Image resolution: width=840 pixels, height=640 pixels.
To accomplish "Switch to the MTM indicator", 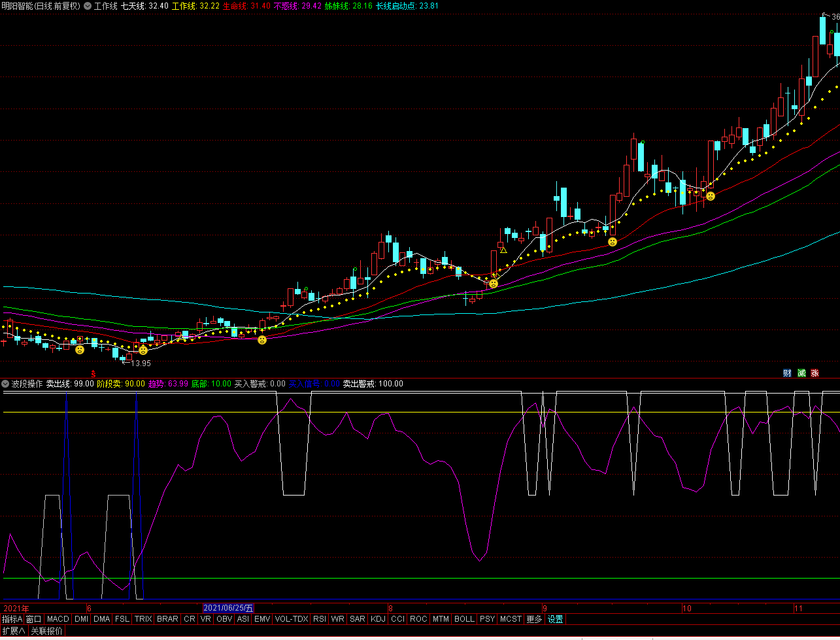I will 441,619.
